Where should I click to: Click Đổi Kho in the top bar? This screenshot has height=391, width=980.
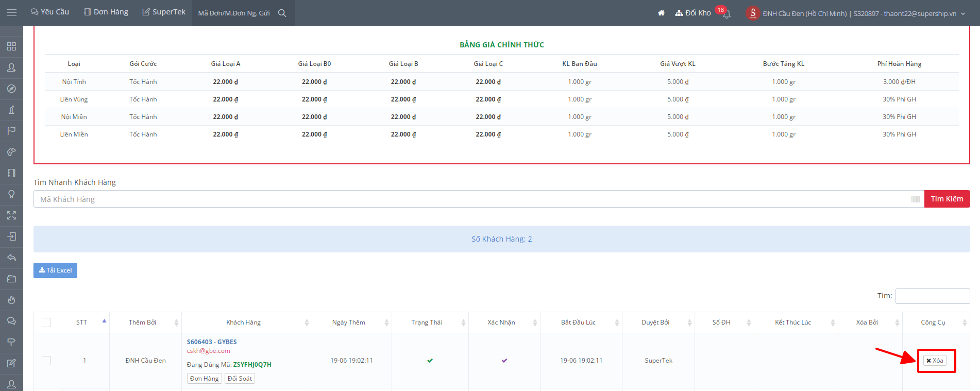coord(693,13)
